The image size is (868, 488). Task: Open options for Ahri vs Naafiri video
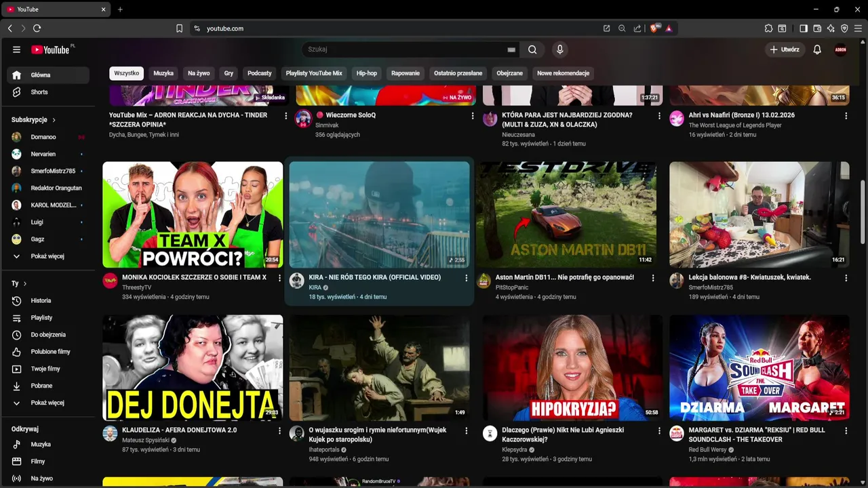pyautogui.click(x=846, y=116)
